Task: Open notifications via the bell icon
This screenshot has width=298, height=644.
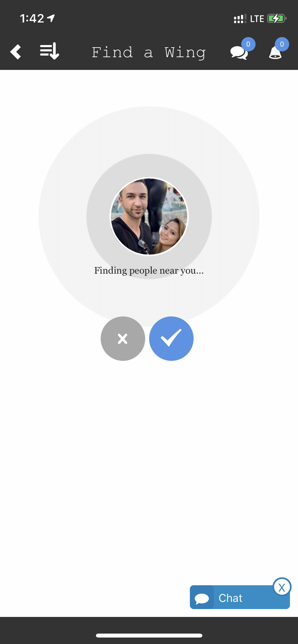Action: pos(275,53)
